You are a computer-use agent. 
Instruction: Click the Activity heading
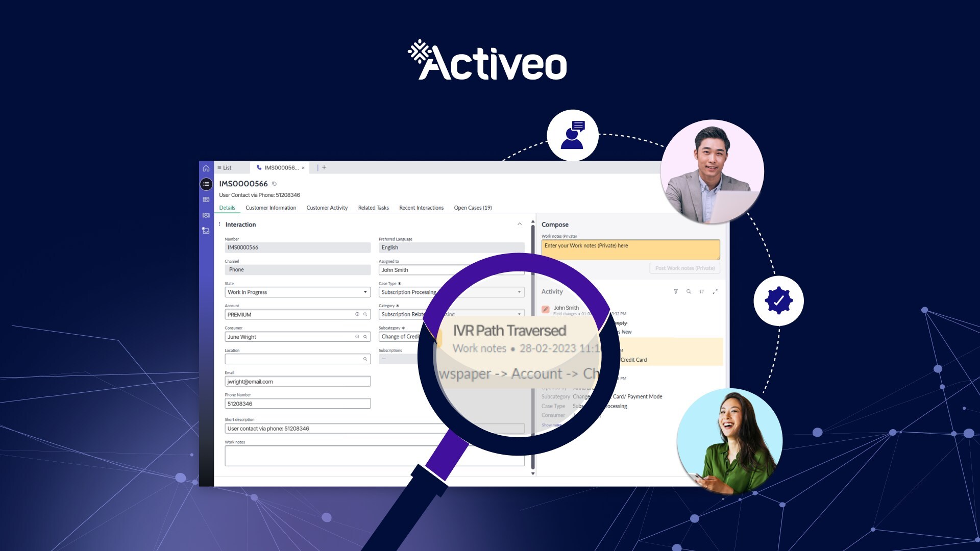point(552,292)
